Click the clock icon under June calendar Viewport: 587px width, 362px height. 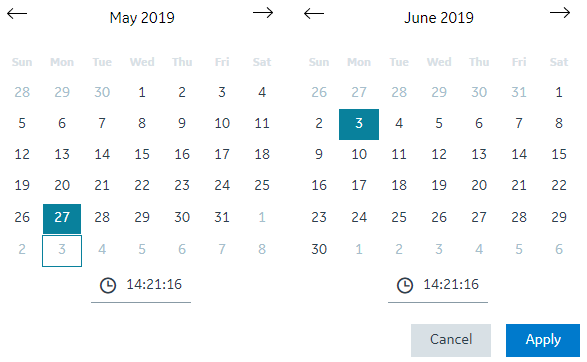405,286
